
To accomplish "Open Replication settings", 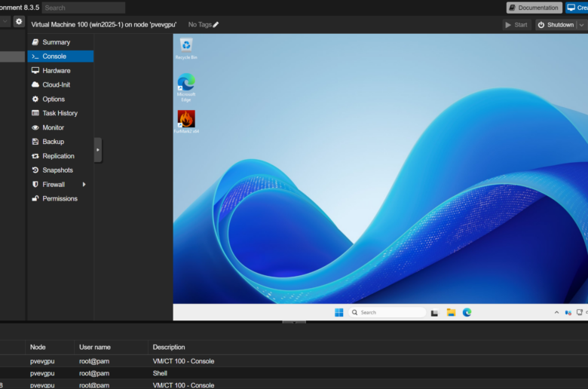I will coord(60,155).
